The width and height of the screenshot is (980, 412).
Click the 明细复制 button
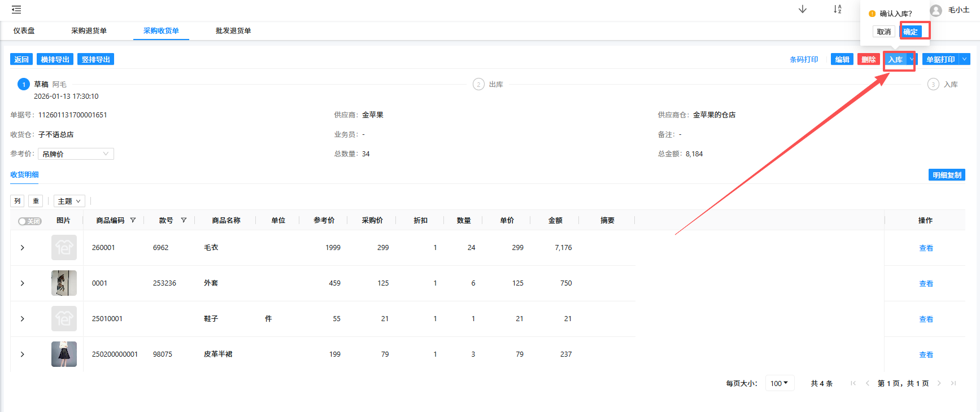pyautogui.click(x=947, y=175)
